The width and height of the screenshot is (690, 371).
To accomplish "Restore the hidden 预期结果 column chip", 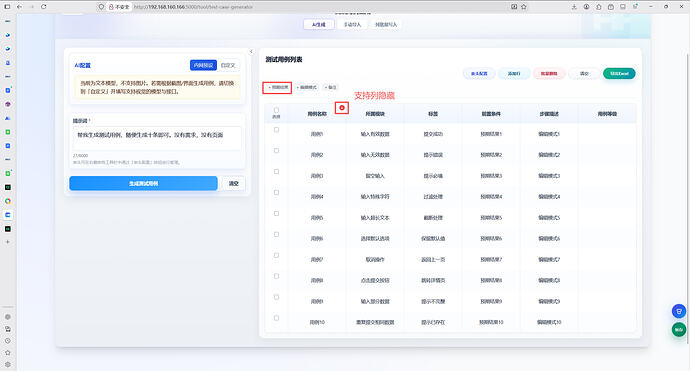I will tap(278, 87).
